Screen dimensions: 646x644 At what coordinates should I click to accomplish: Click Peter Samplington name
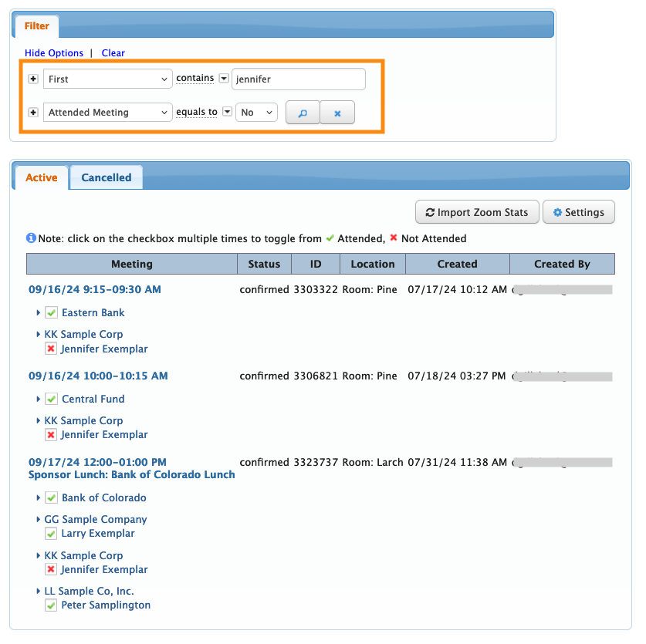point(106,605)
